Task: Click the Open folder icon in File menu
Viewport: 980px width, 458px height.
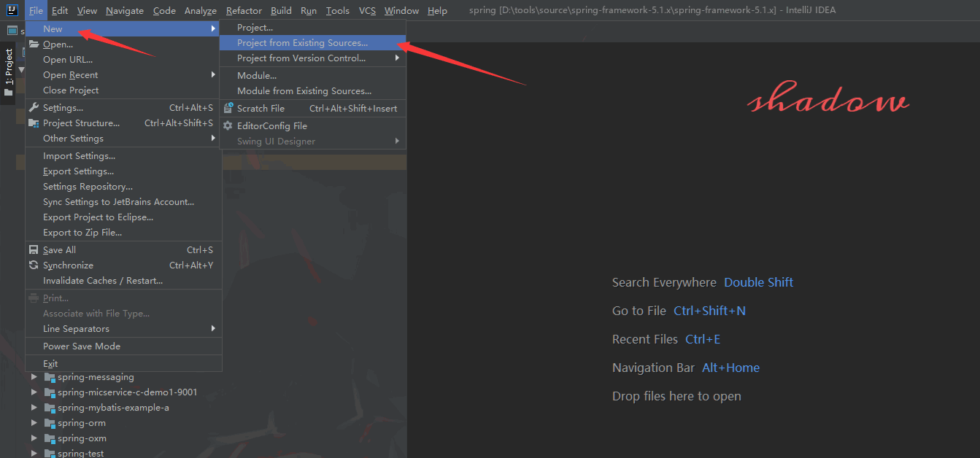Action: [34, 44]
